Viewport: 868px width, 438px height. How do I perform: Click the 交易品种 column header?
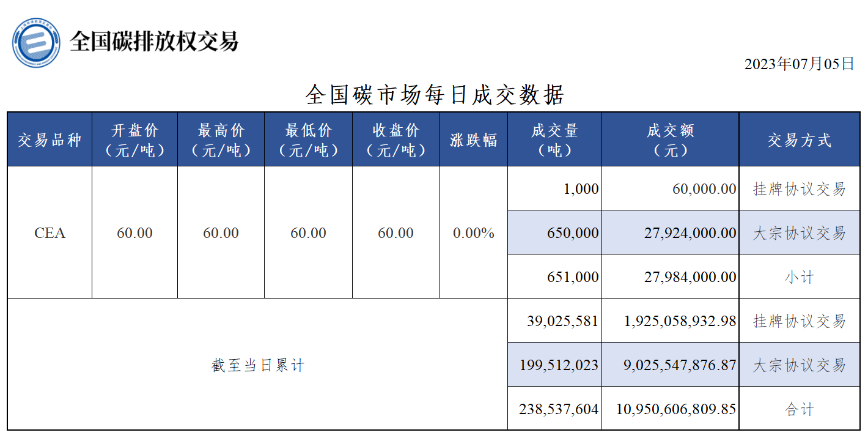pyautogui.click(x=50, y=140)
